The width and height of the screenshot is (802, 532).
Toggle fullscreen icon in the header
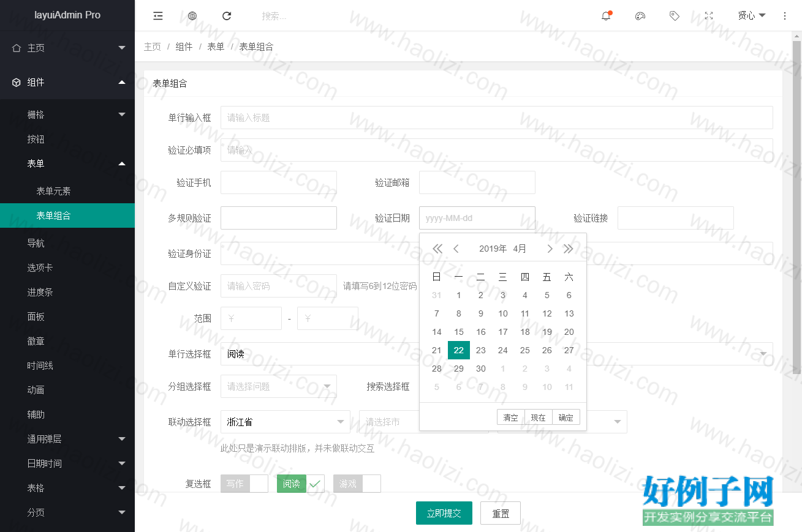click(x=709, y=16)
